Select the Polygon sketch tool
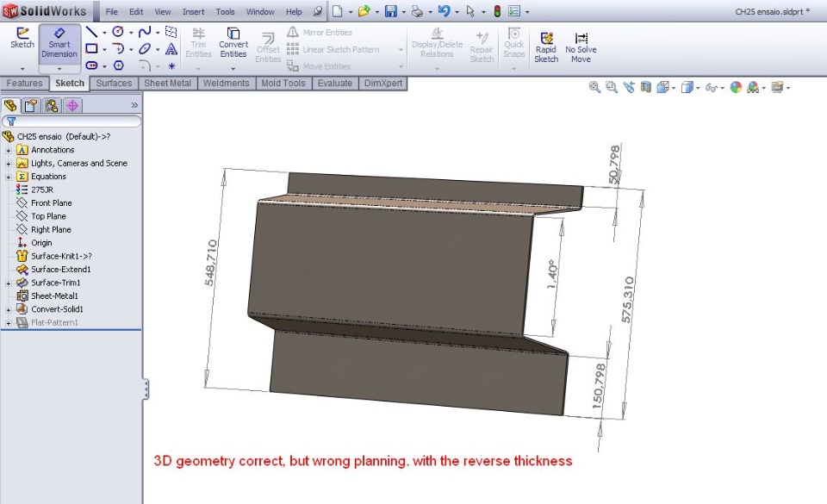The height and width of the screenshot is (504, 827). click(119, 65)
